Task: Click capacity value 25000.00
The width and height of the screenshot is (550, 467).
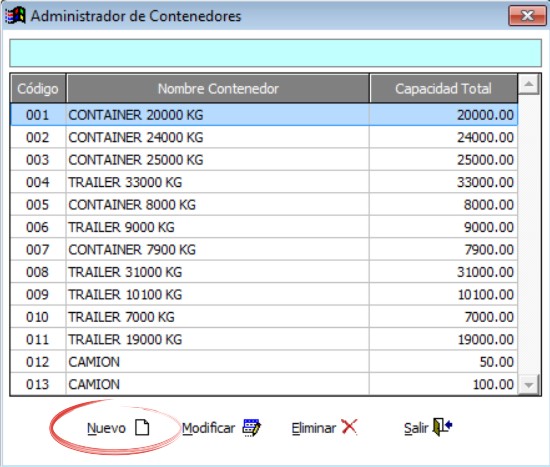Action: (x=485, y=160)
